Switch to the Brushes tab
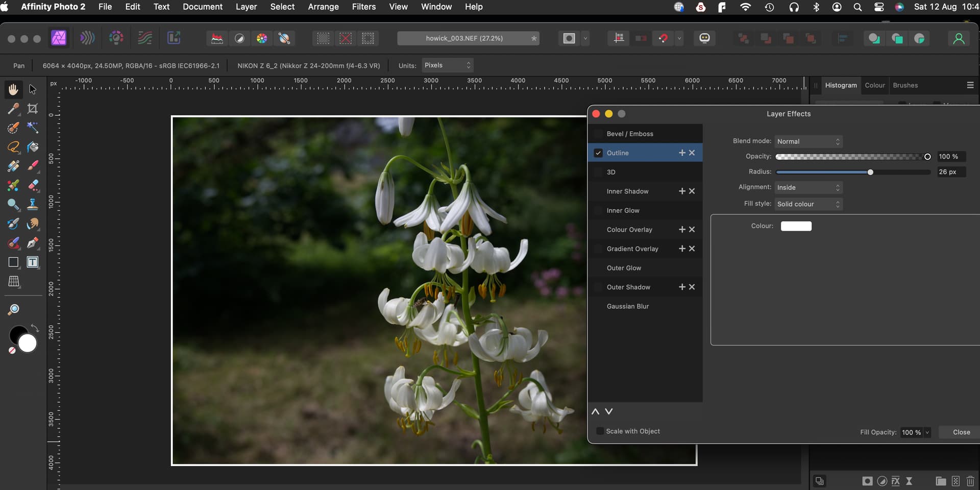This screenshot has width=980, height=490. point(905,85)
